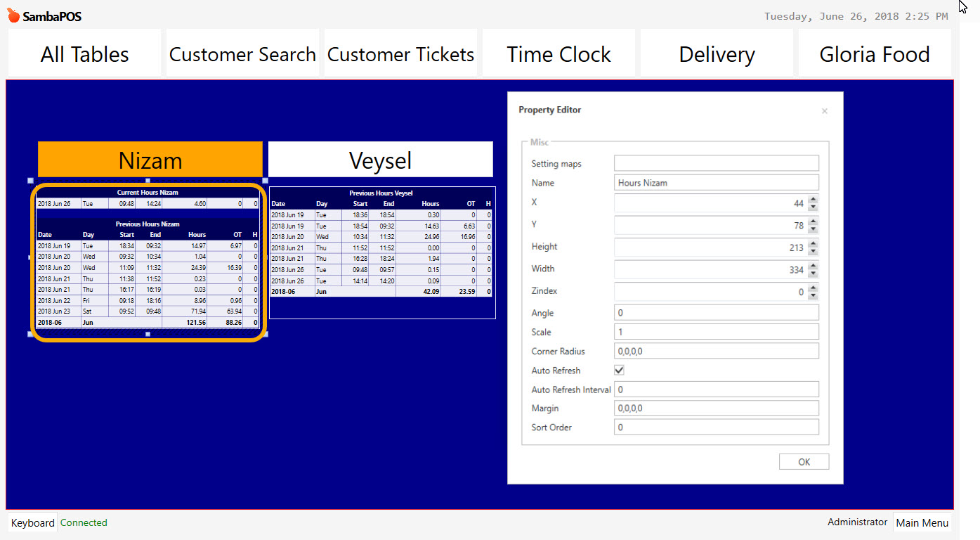
Task: Decrement the Width field with its stepper
Action: coord(813,273)
